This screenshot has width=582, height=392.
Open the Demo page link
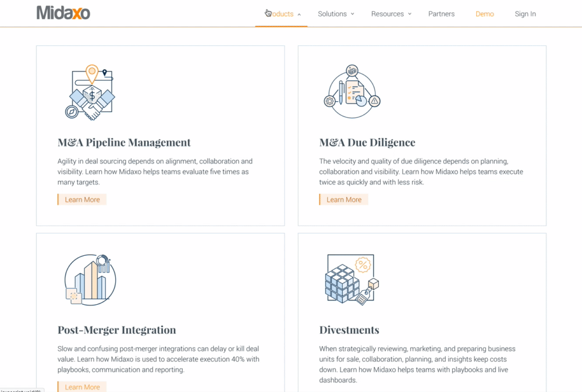[484, 14]
